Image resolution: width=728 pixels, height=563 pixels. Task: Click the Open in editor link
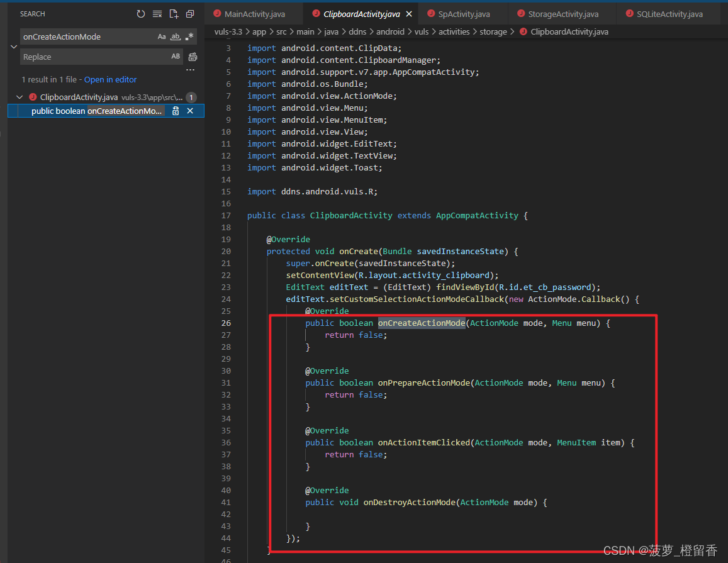(110, 80)
